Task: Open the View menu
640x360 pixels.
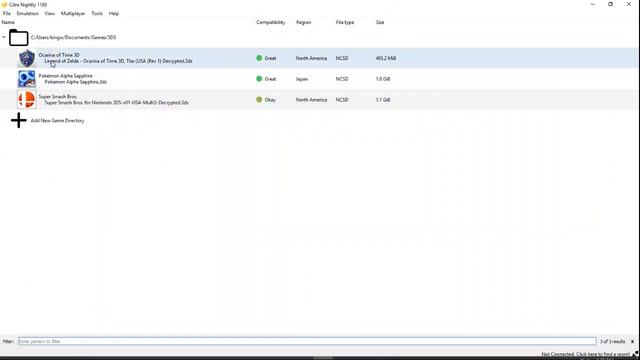Action: 49,13
